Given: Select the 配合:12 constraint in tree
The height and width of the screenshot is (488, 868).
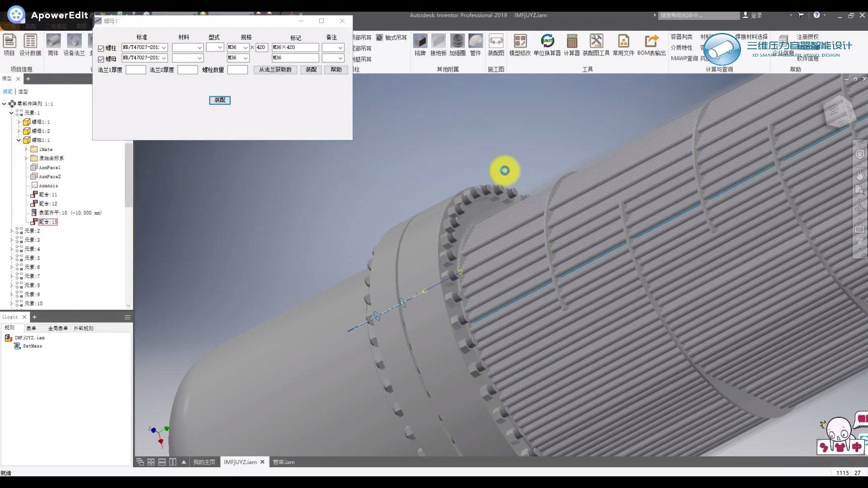Looking at the screenshot, I should tap(48, 204).
